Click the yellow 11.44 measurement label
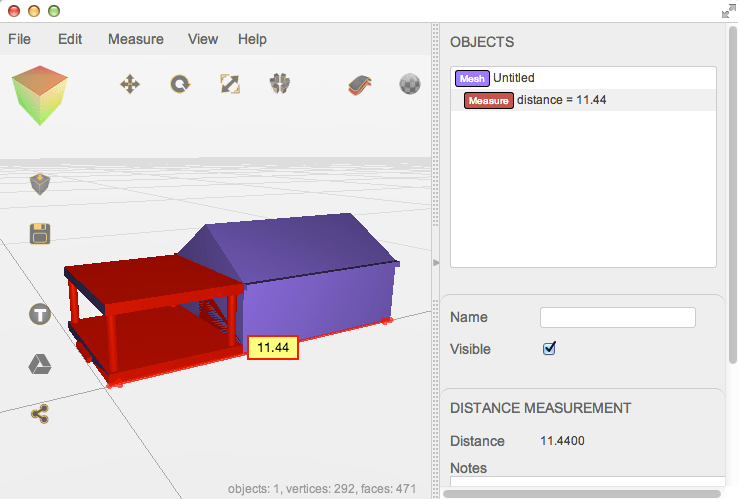Viewport: 738px width, 499px height. pos(273,347)
